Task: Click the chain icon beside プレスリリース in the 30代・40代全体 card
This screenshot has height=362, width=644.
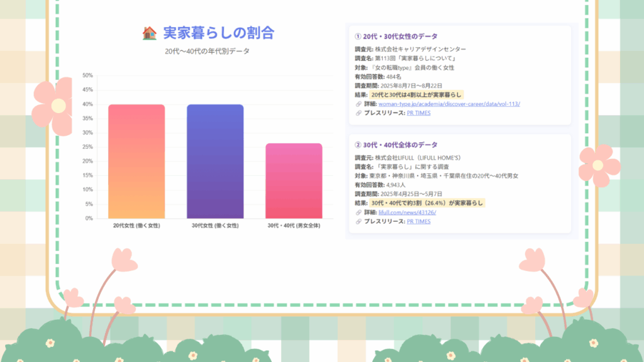Action: 358,221
